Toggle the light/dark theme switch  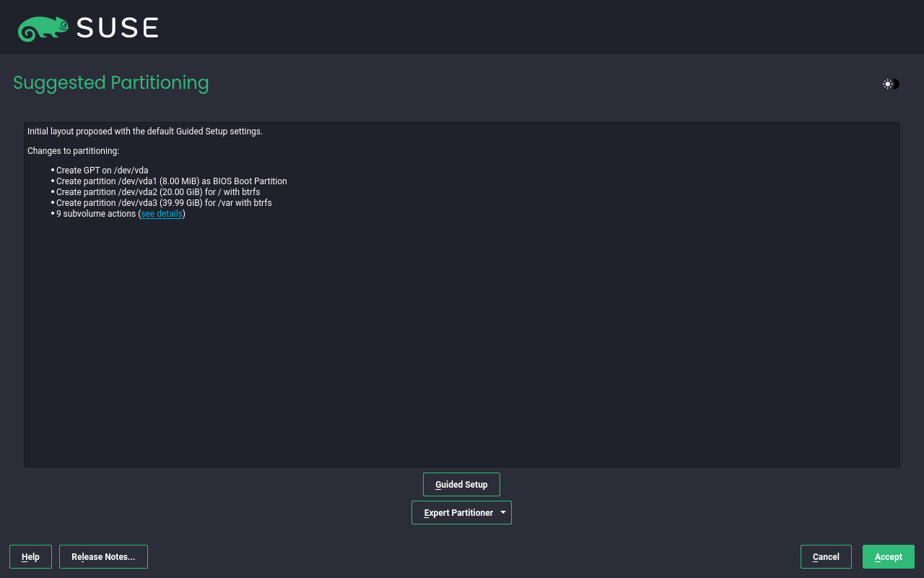click(x=891, y=84)
